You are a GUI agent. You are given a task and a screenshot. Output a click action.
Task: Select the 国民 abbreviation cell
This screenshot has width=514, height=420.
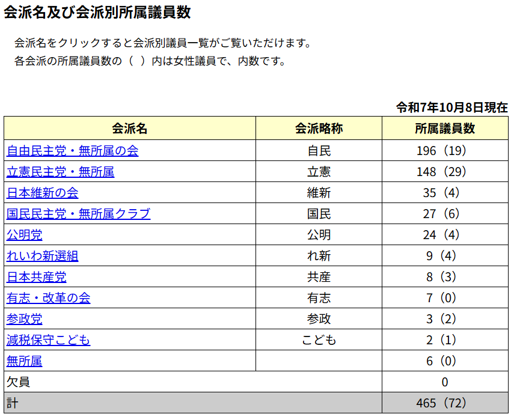click(x=319, y=213)
